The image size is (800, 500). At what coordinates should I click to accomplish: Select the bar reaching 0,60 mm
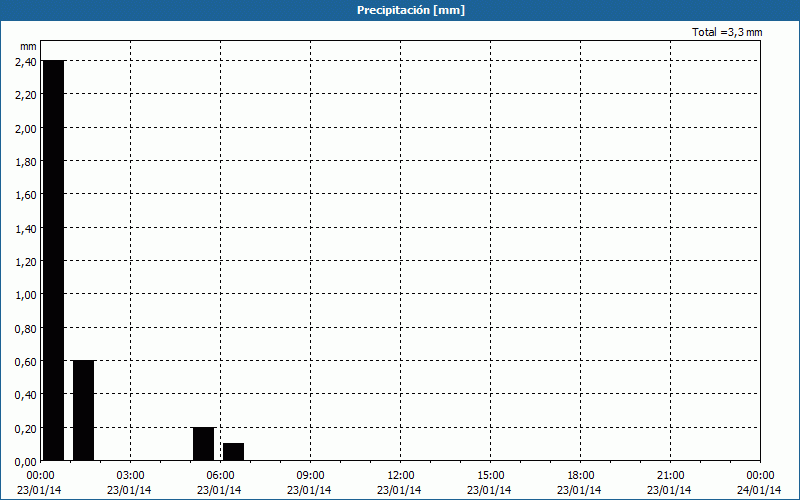tap(84, 410)
